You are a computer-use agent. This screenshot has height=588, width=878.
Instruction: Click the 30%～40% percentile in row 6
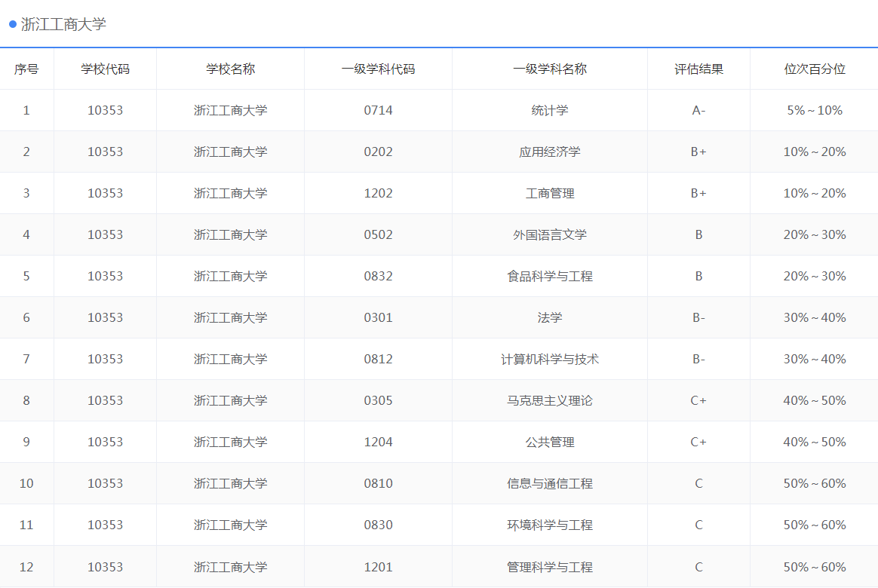[x=815, y=317]
